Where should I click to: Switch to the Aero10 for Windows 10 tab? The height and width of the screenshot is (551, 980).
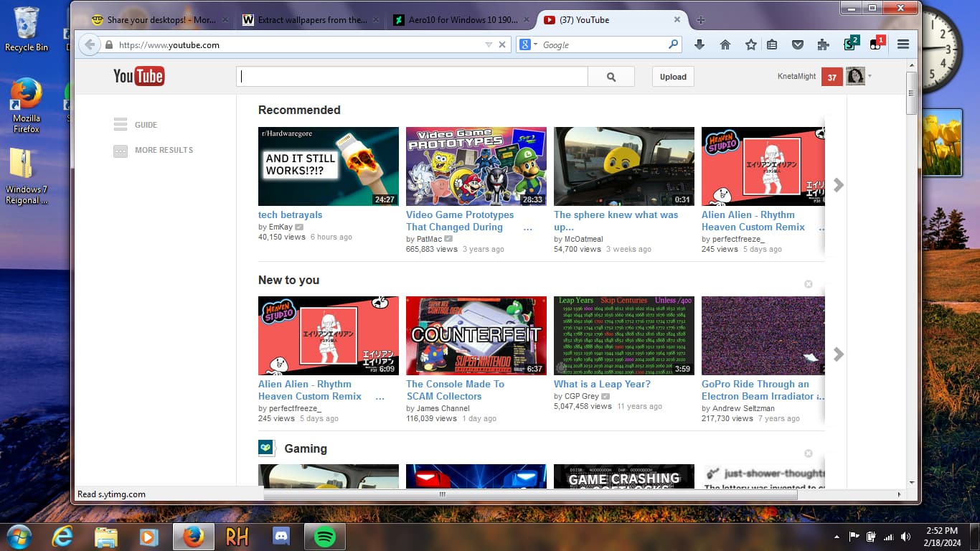[x=455, y=20]
